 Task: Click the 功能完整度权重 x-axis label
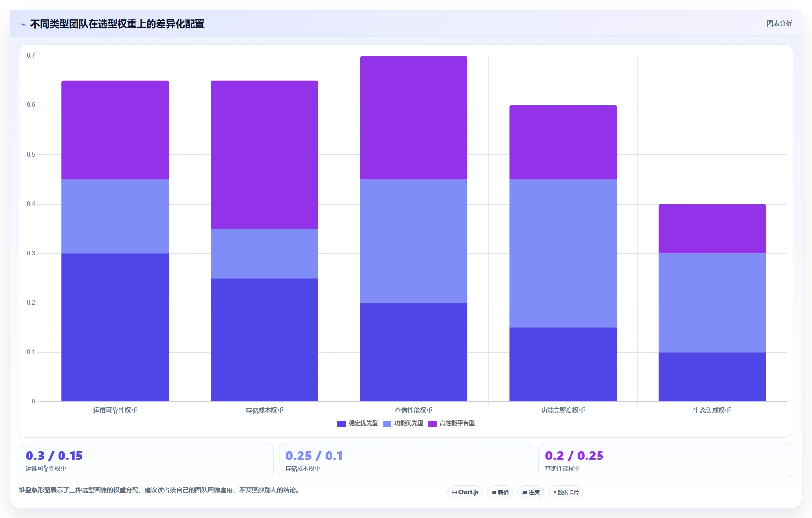tap(563, 410)
